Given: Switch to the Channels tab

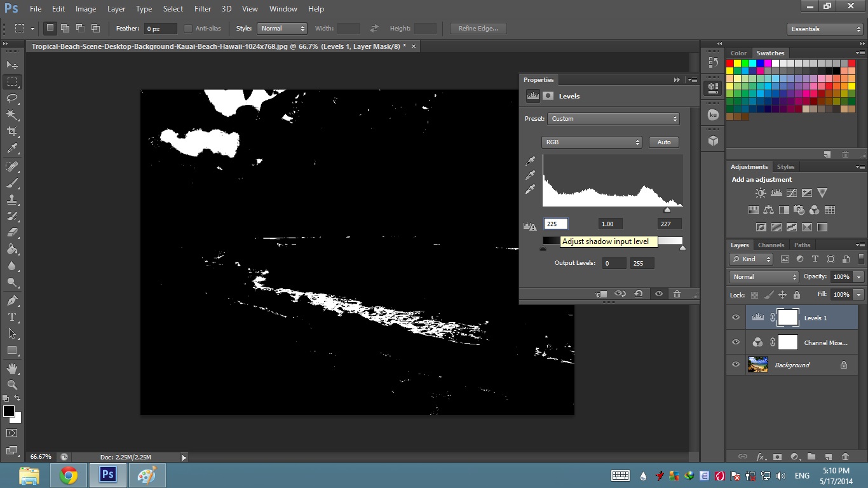Looking at the screenshot, I should point(771,245).
